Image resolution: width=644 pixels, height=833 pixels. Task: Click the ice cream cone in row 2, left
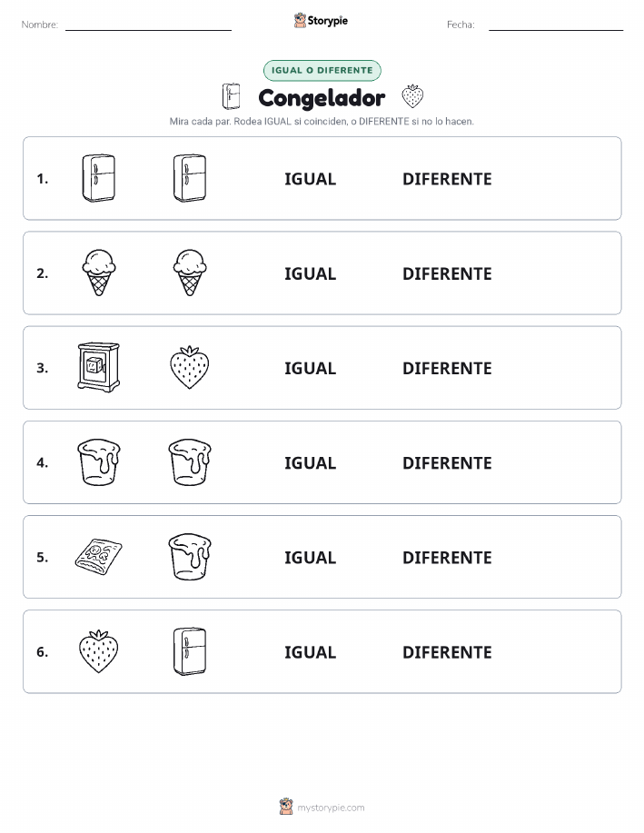(99, 273)
